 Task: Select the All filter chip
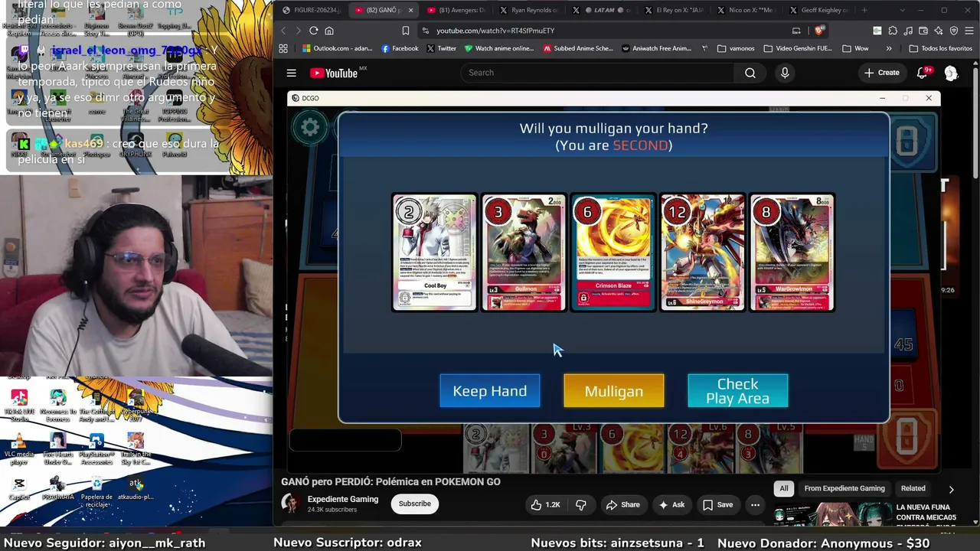click(x=784, y=488)
